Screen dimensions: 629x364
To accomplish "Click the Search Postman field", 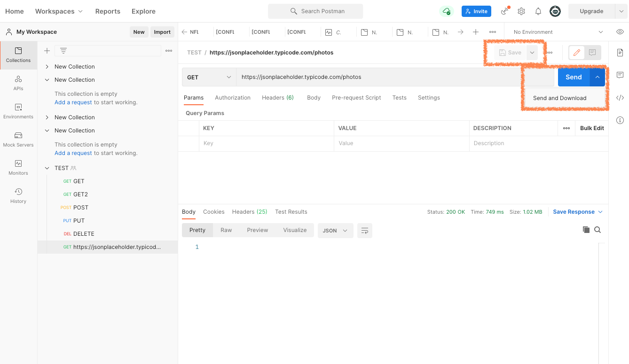I will coord(315,11).
